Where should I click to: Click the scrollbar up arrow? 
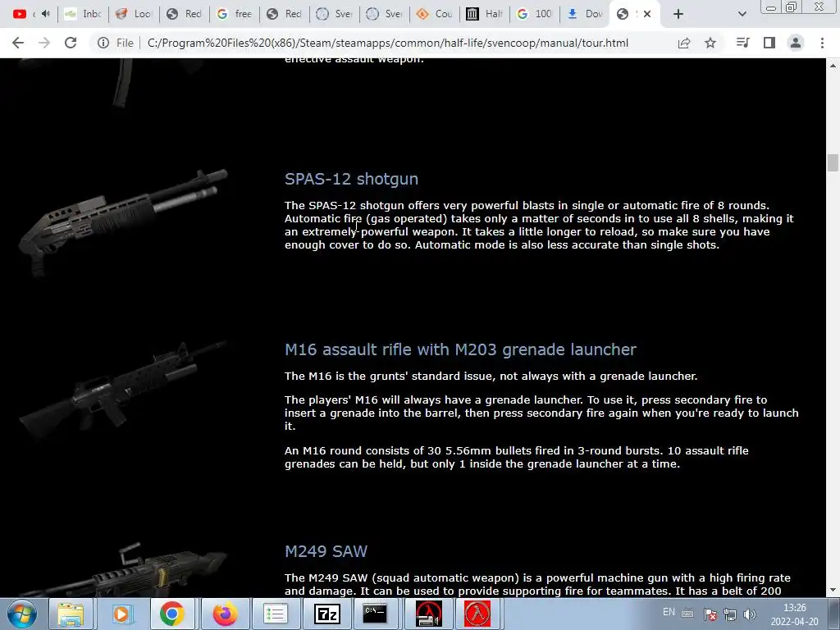point(833,66)
